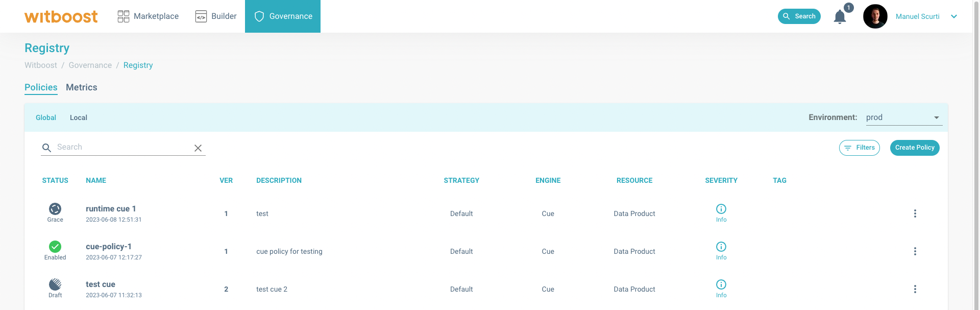Click the witboost logo
Viewport: 980px width, 310px height.
[x=61, y=16]
